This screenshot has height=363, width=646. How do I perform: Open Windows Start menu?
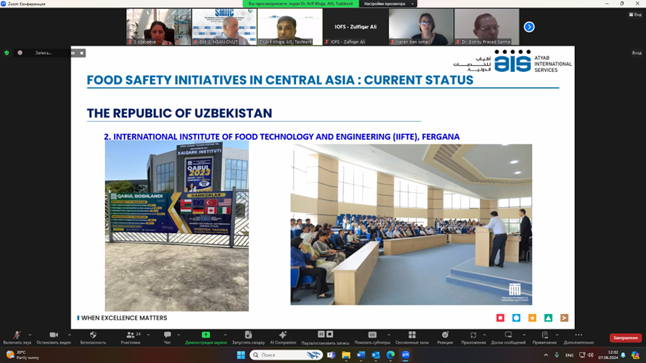coord(241,355)
